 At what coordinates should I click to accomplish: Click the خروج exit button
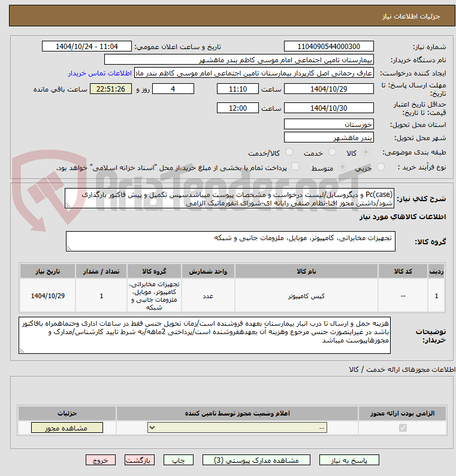[x=101, y=460]
